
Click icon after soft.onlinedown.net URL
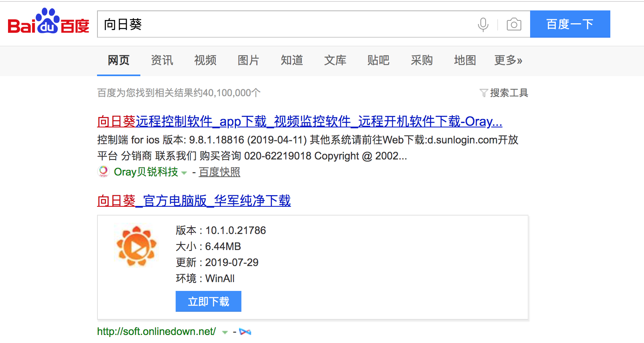pos(245,332)
